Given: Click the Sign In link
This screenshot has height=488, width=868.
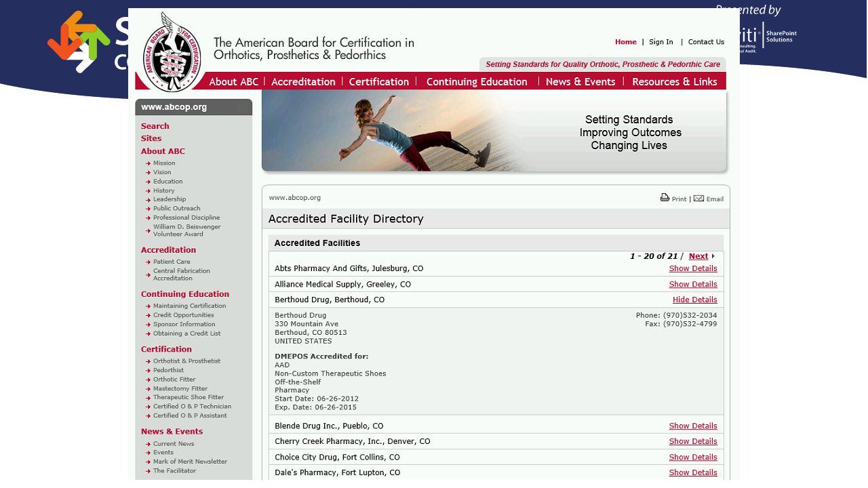Looking at the screenshot, I should pyautogui.click(x=661, y=42).
